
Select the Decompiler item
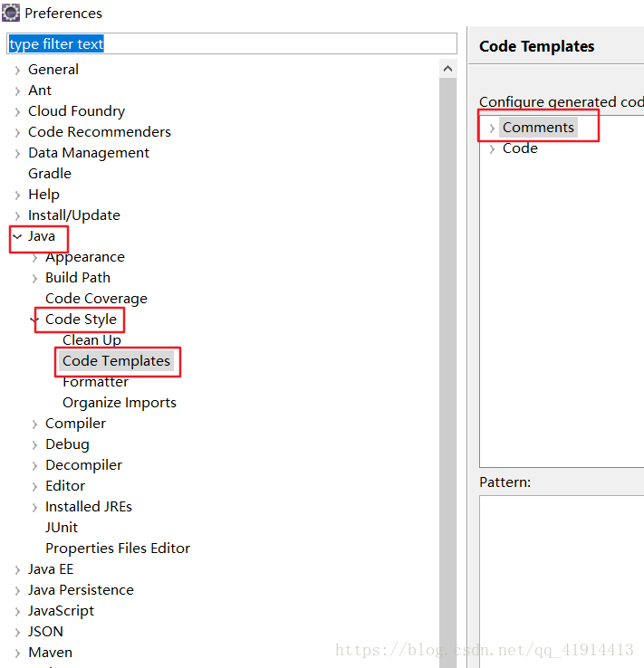coord(83,465)
